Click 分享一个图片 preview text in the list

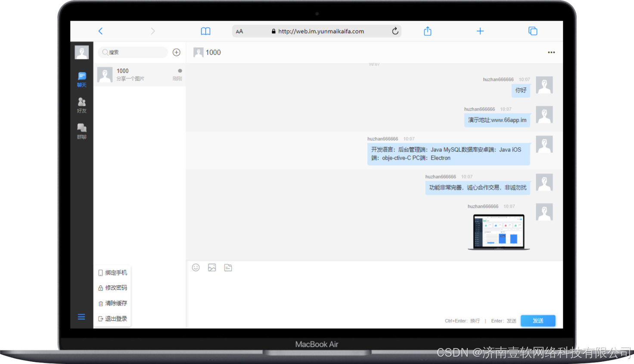(x=131, y=79)
